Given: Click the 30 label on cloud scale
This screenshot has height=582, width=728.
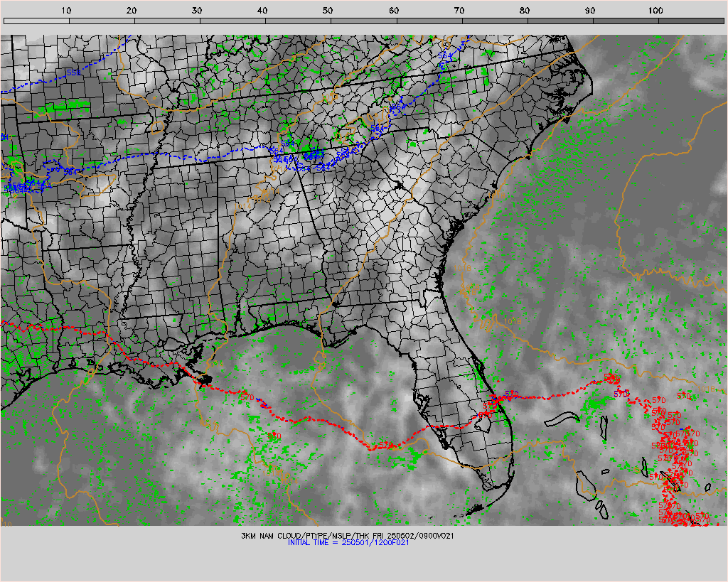Looking at the screenshot, I should pos(197,10).
